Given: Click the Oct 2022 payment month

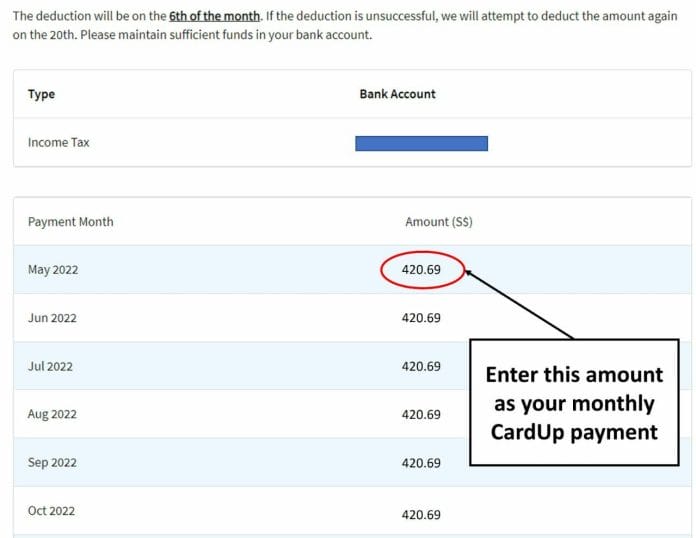Looking at the screenshot, I should pos(51,510).
